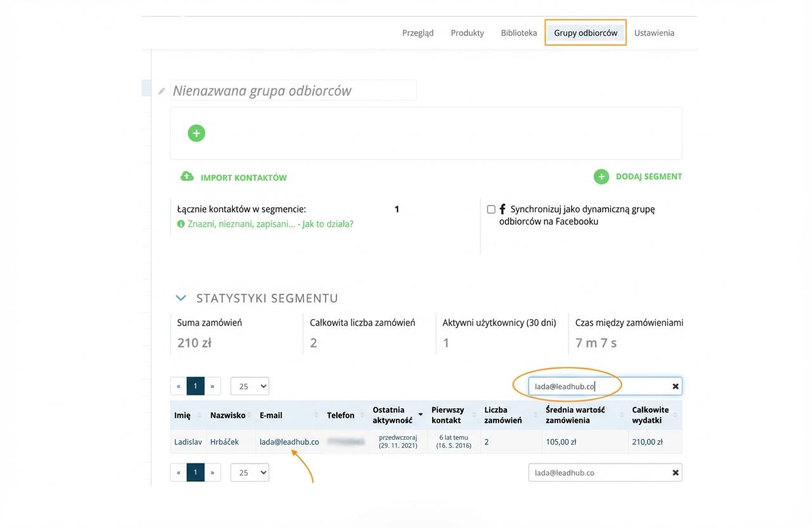Sort by Ostatnia aktywność descending arrow
The height and width of the screenshot is (528, 812).
click(421, 415)
